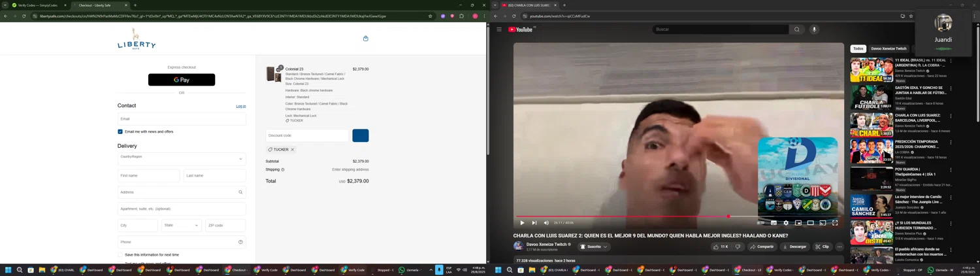Click the shipping info question-mark icon
Image resolution: width=980 pixels, height=276 pixels.
[x=283, y=169]
